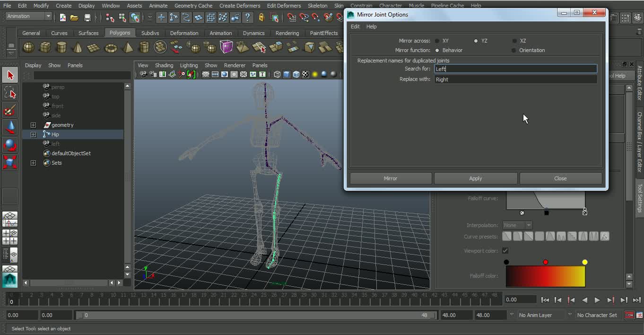Create a polygon sphere from the shelf
Viewport: 644px width, 335px height.
[x=29, y=47]
